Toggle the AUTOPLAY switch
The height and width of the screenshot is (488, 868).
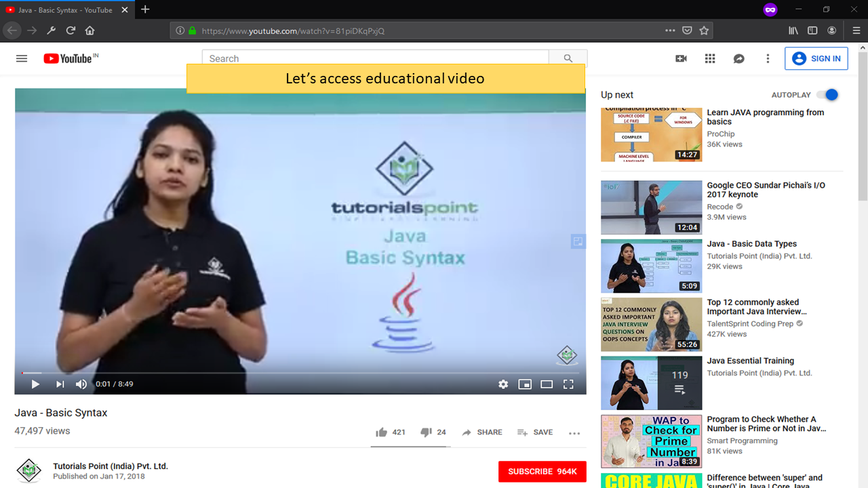pyautogui.click(x=828, y=95)
